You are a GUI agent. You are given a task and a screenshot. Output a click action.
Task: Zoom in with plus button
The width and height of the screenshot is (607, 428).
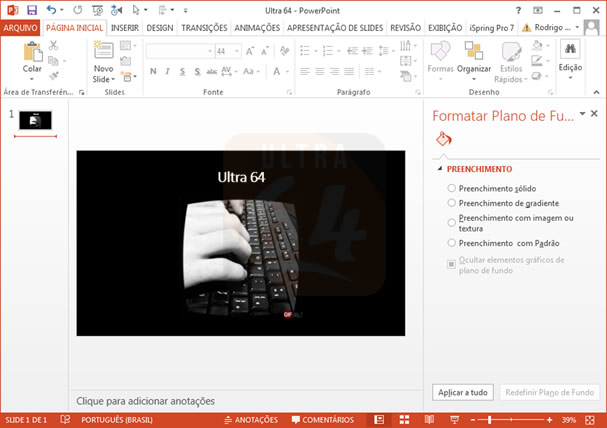pyautogui.click(x=549, y=420)
